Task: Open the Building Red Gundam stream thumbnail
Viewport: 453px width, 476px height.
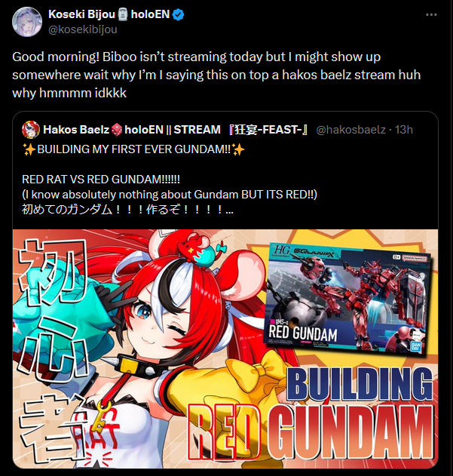Action: coord(225,349)
